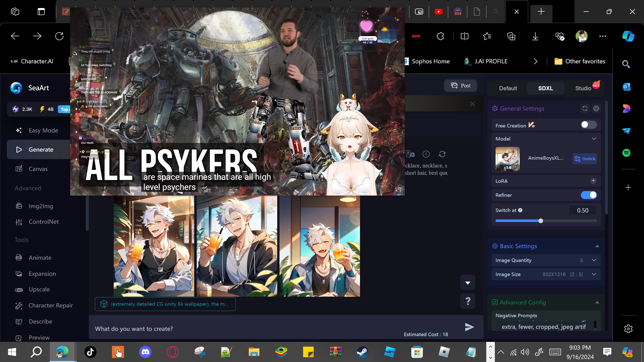Image resolution: width=644 pixels, height=362 pixels.
Task: Click the Upscale HD icon
Action: [19, 290]
